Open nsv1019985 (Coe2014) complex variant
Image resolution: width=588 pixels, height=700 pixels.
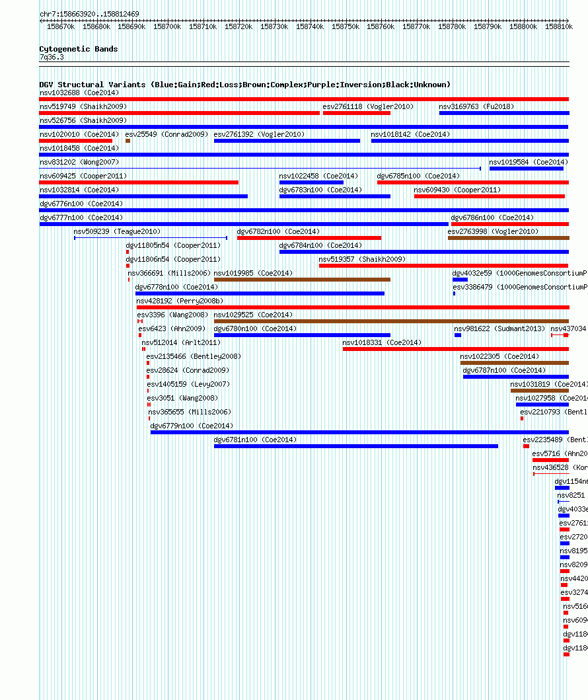coord(302,280)
